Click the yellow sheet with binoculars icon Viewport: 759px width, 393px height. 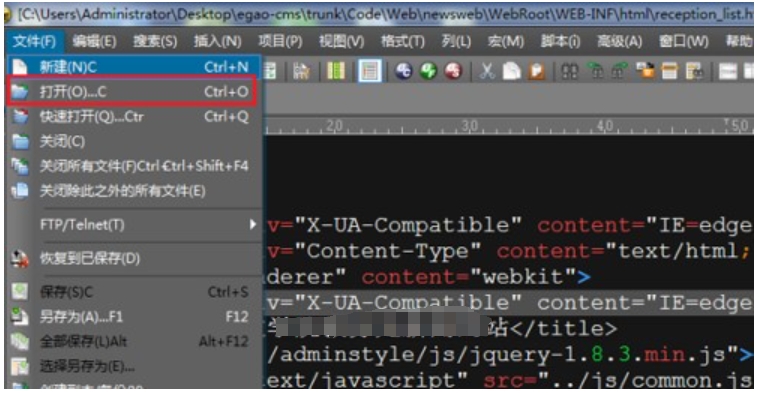pos(695,72)
